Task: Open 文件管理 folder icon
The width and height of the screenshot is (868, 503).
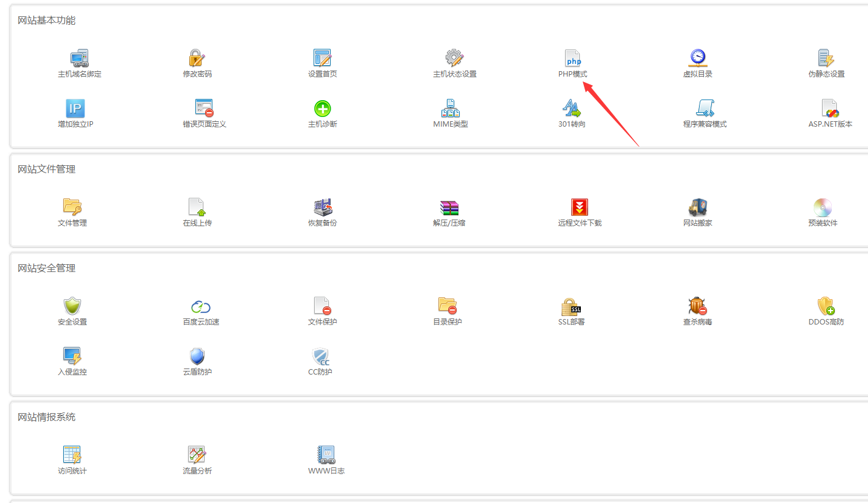Action: tap(72, 207)
